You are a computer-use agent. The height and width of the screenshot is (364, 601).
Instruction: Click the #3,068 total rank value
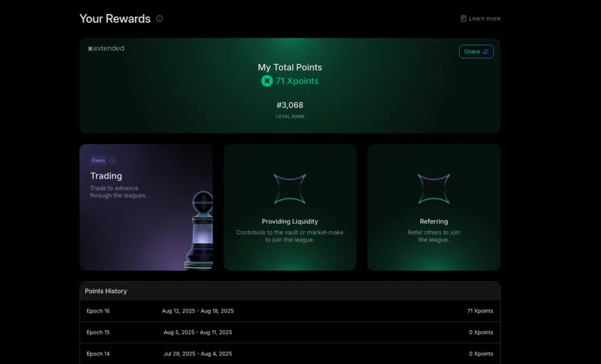coord(290,106)
